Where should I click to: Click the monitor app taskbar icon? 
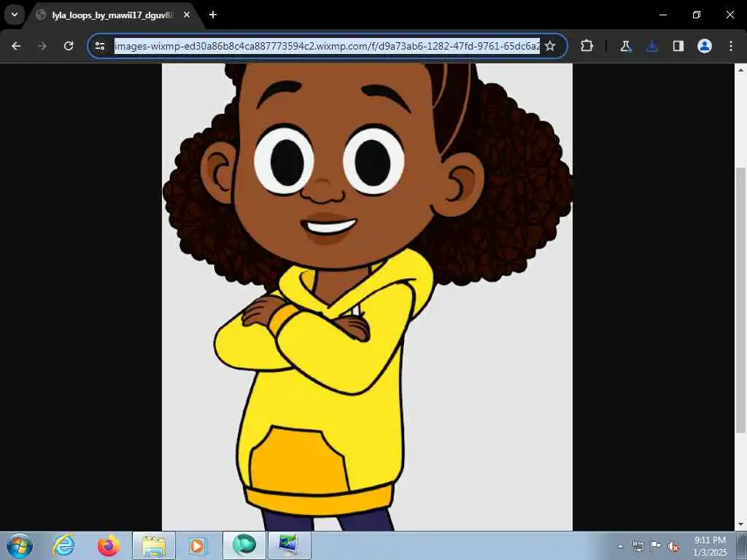[x=289, y=545]
